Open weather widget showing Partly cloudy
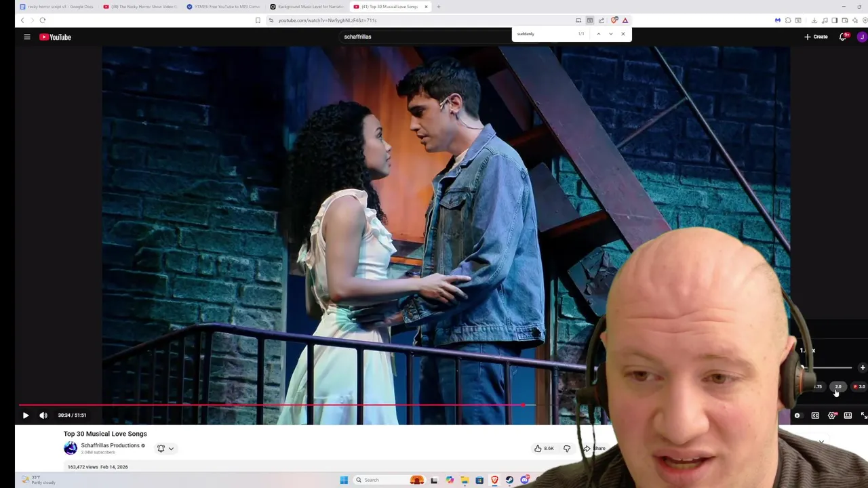 pyautogui.click(x=39, y=480)
